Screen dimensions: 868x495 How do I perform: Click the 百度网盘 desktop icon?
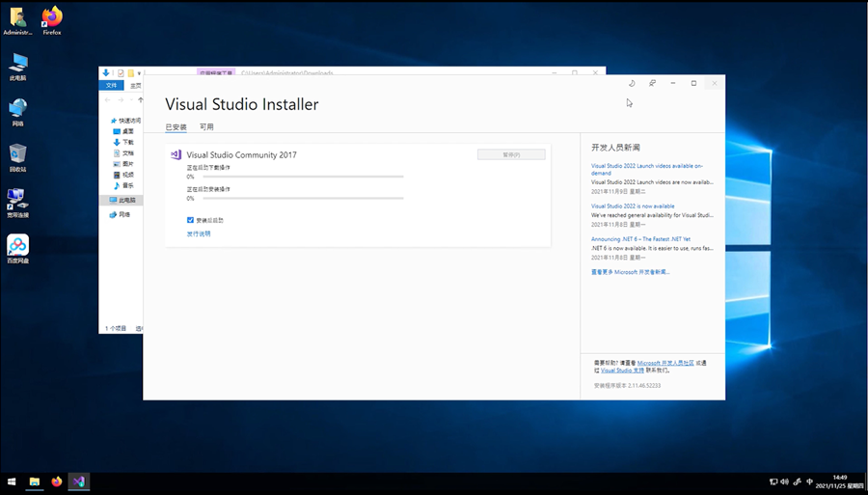click(x=17, y=249)
